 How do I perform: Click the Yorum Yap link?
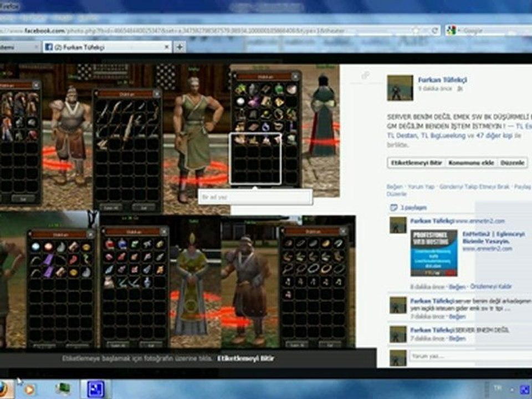[421, 187]
